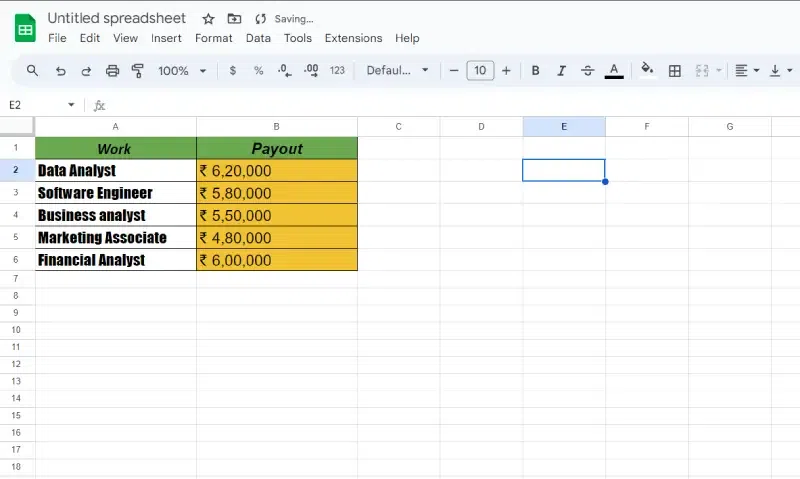Open the Google Sheets home icon
The image size is (800, 479).
(x=25, y=28)
